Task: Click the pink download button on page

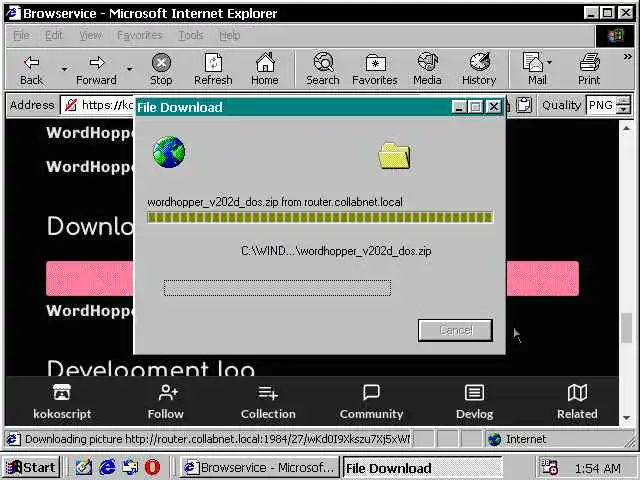Action: 543,278
